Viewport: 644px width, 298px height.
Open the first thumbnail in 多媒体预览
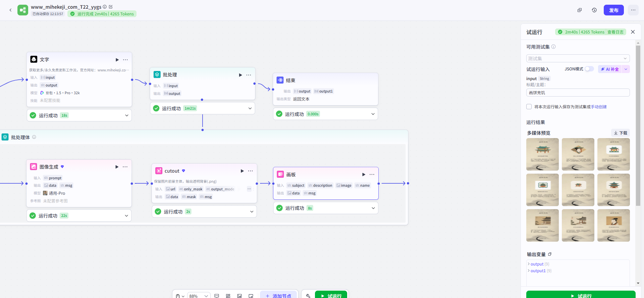click(x=542, y=154)
